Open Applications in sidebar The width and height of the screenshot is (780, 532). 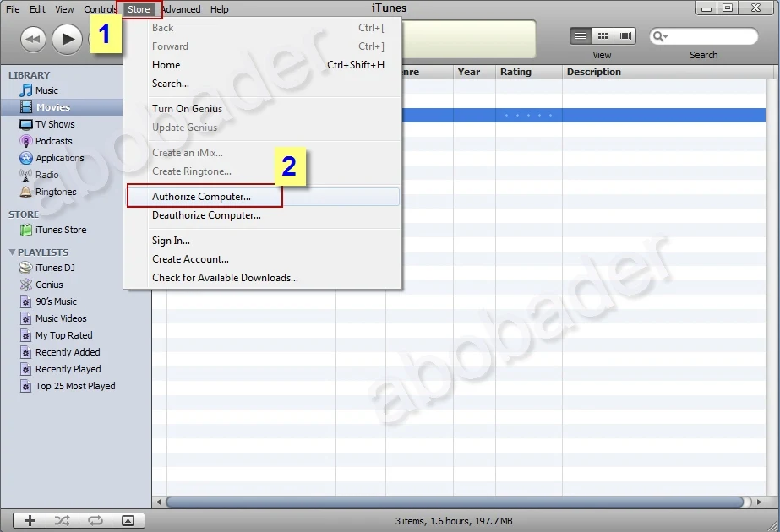[x=52, y=158]
